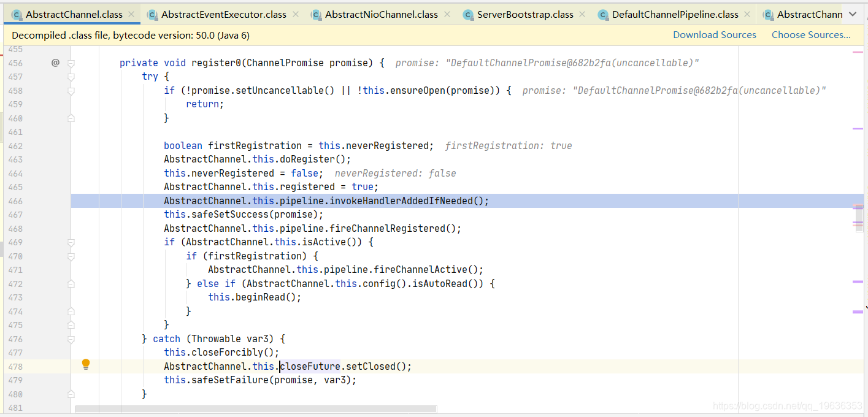Open the light bulb quick-fix on line 478

coord(86,364)
